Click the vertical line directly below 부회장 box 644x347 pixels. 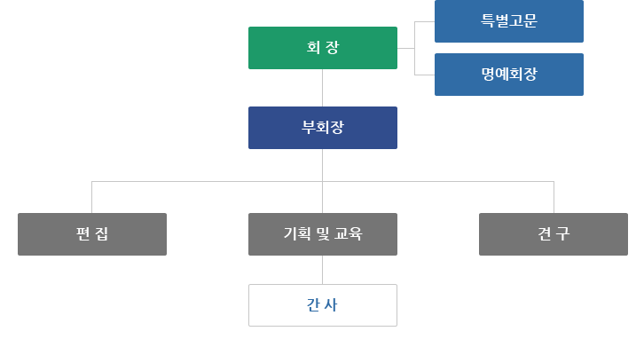click(x=322, y=165)
